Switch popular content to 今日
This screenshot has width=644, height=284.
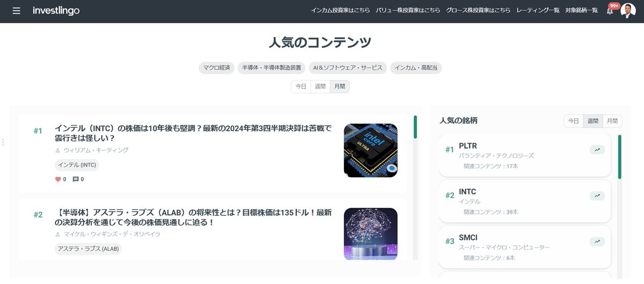301,86
